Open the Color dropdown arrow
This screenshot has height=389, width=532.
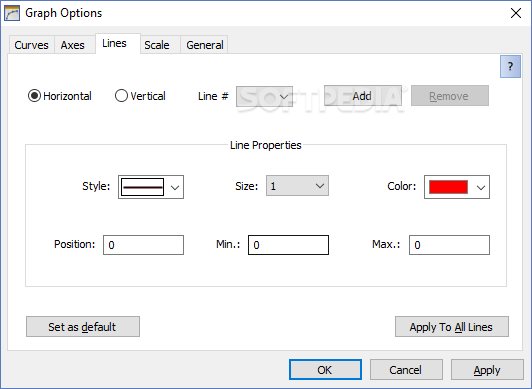480,187
